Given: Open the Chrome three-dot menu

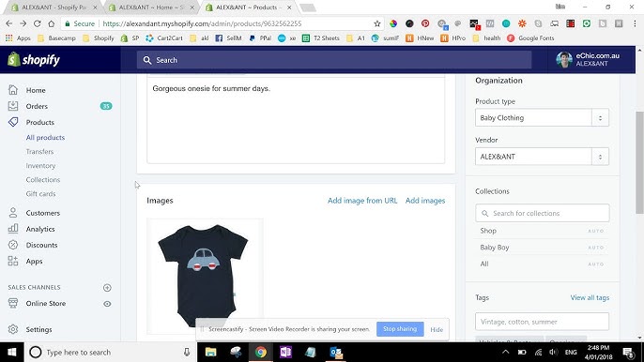Looking at the screenshot, I should pos(635,23).
